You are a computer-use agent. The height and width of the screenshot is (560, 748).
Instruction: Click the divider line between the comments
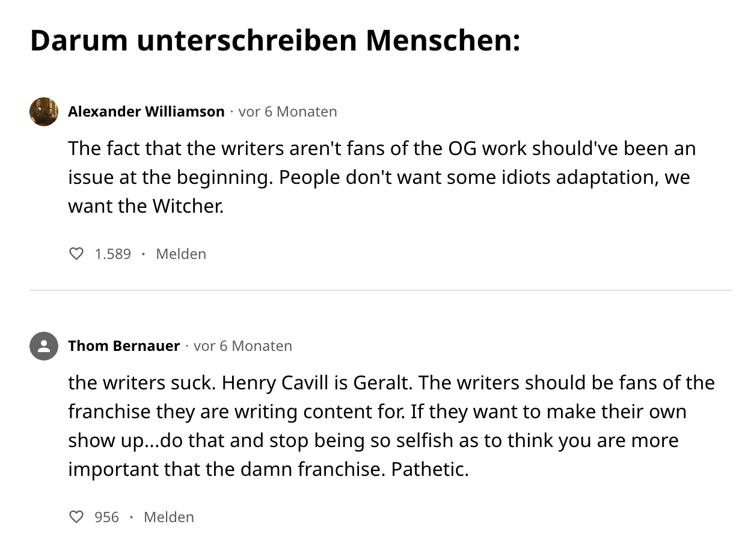click(380, 290)
